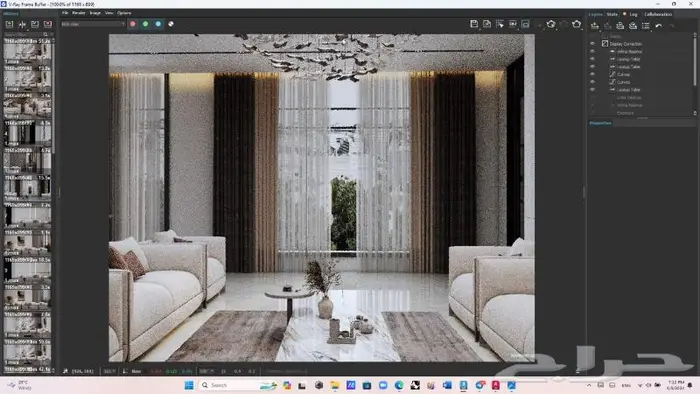Toggle visibility of third Lookup Table layer
This screenshot has height=394, width=700.
592,89
